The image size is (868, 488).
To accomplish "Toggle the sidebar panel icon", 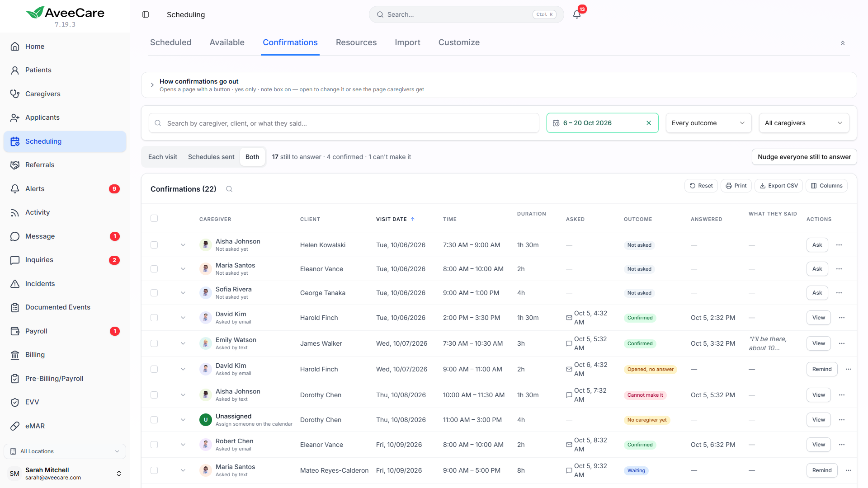I will (146, 14).
